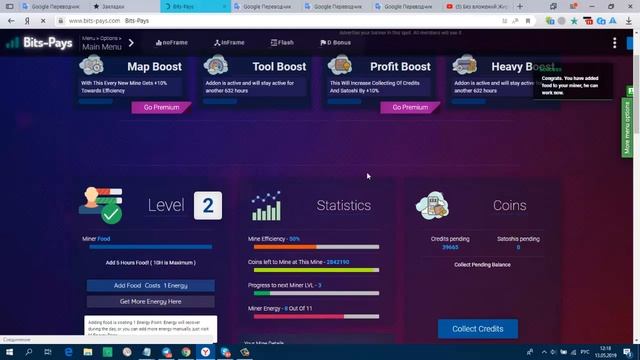This screenshot has height=360, width=640.
Task: Open a new browser tab
Action: pyautogui.click(x=520, y=7)
